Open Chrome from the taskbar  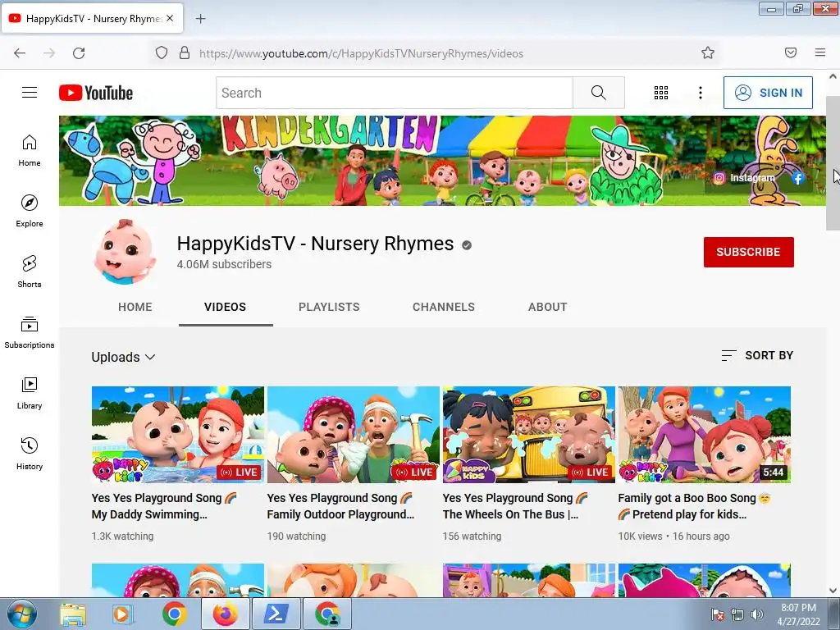[174, 614]
